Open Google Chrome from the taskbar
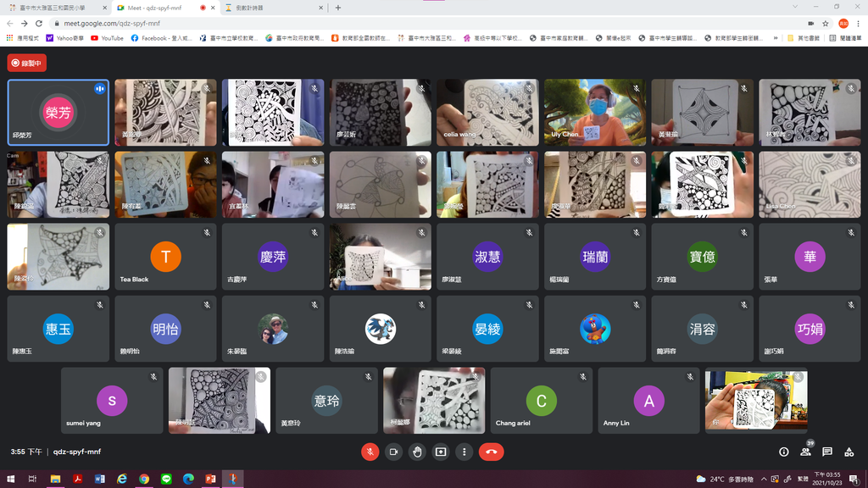This screenshot has height=488, width=868. point(144,479)
